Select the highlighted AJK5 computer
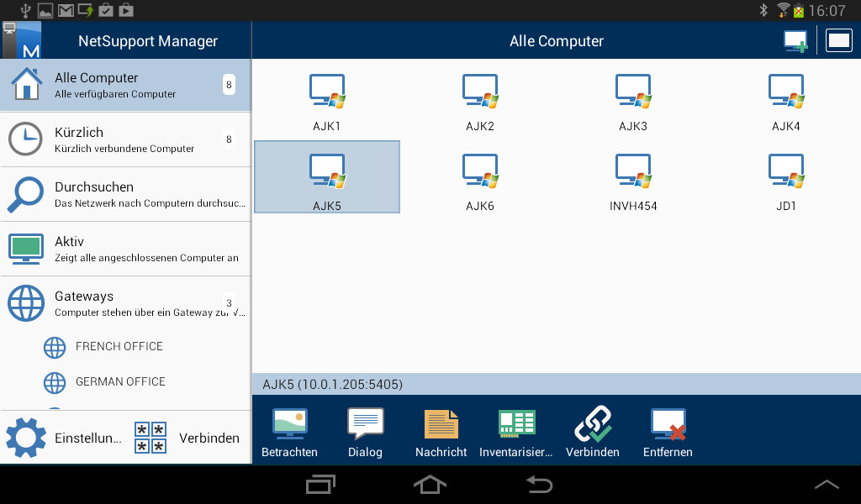The image size is (861, 504). [x=327, y=176]
